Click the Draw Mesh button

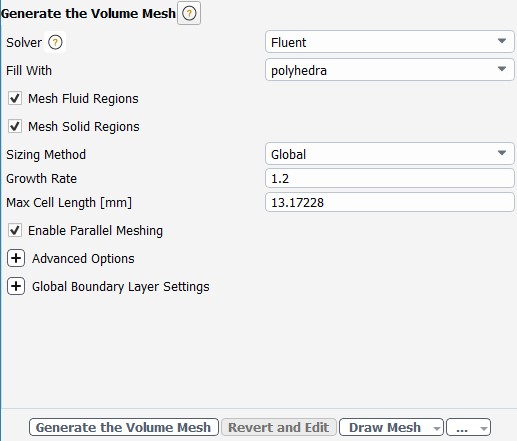click(x=385, y=427)
